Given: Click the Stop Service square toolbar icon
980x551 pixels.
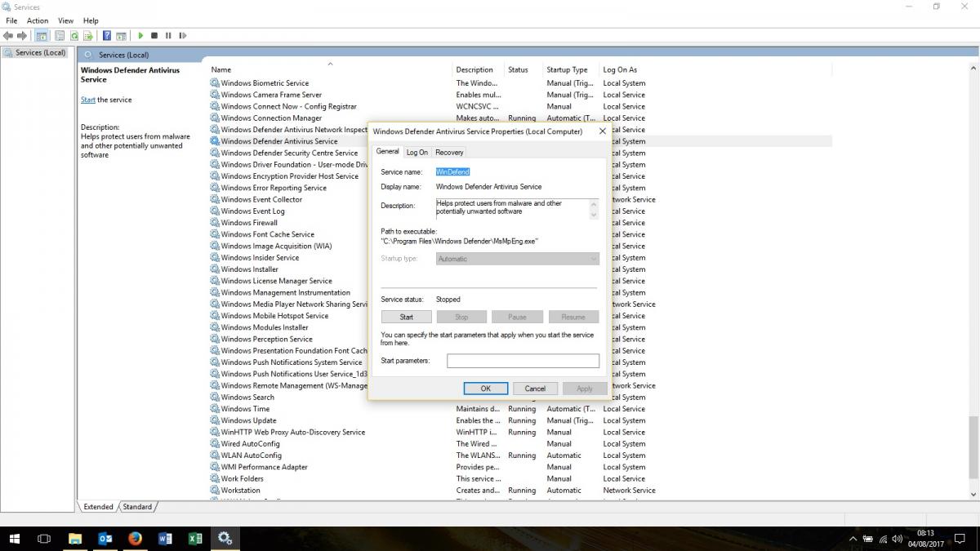Looking at the screenshot, I should click(154, 36).
